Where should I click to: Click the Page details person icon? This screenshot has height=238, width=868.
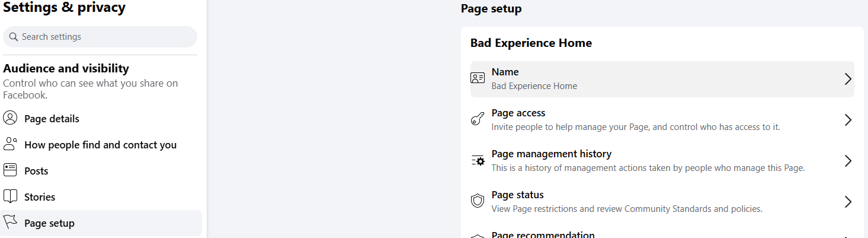coord(10,118)
